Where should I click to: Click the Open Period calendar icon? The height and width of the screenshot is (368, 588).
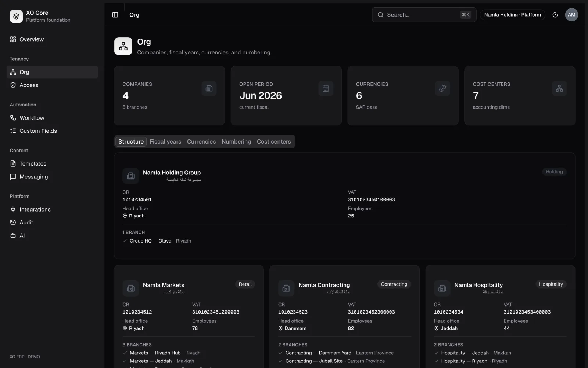coord(326,88)
